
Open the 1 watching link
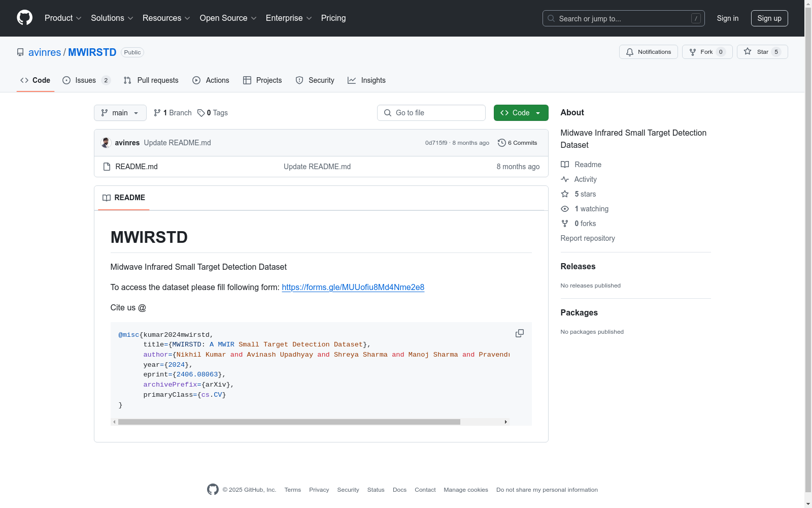click(x=585, y=209)
